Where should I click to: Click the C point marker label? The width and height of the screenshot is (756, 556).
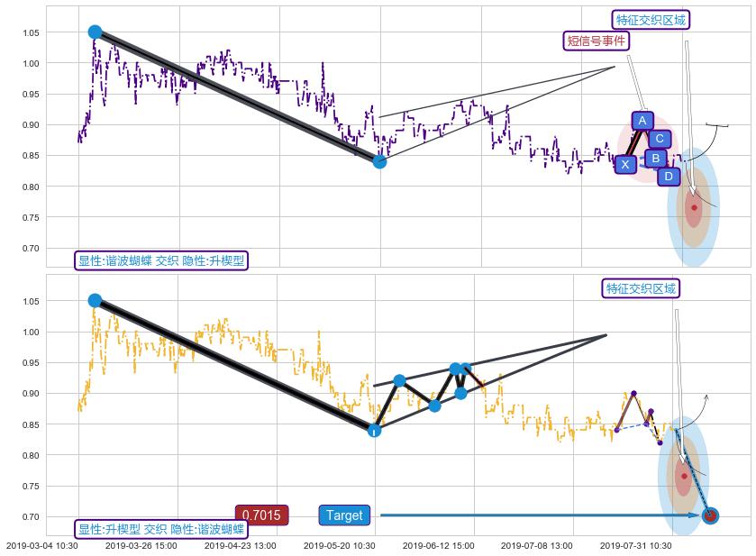coord(660,138)
